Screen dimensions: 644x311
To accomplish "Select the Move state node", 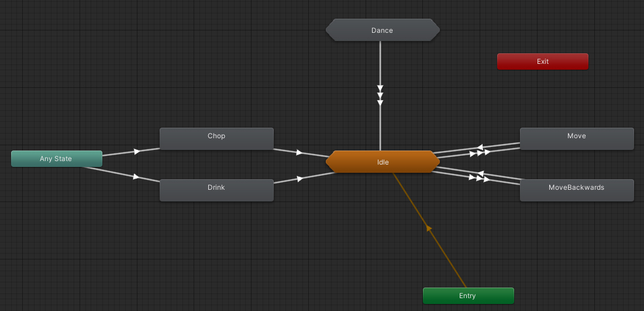I will point(576,138).
